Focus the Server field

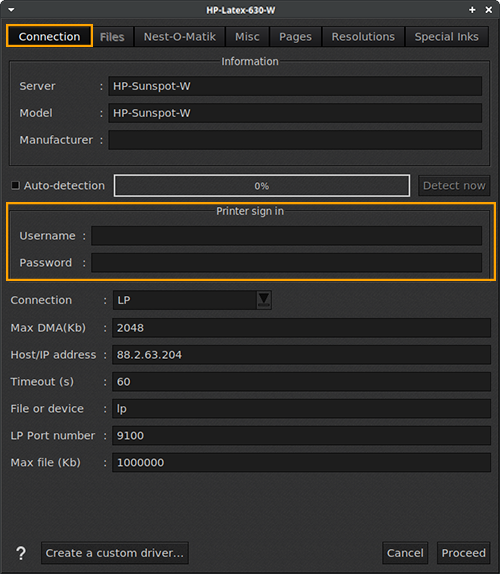295,86
